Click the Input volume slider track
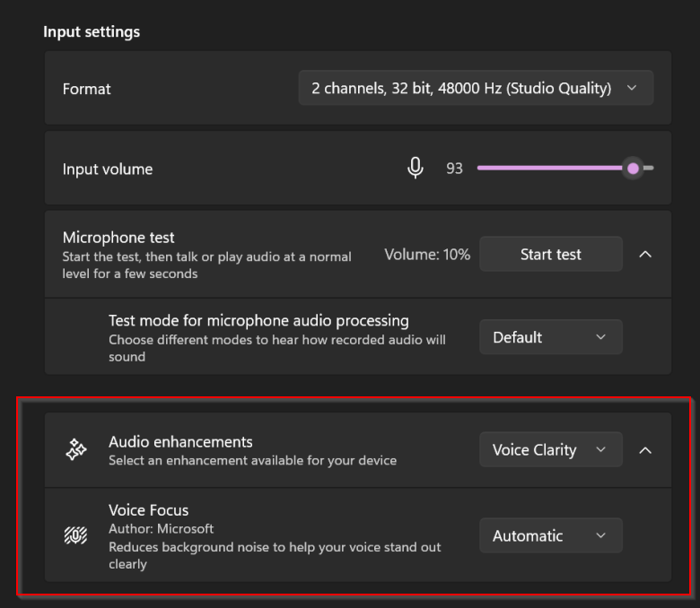This screenshot has height=608, width=700. [x=565, y=169]
